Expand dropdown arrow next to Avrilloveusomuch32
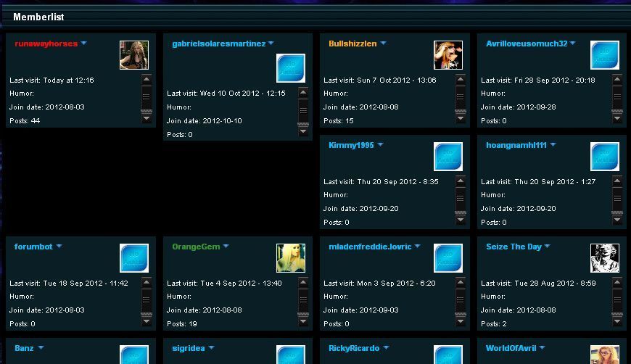The image size is (631, 364). 573,43
